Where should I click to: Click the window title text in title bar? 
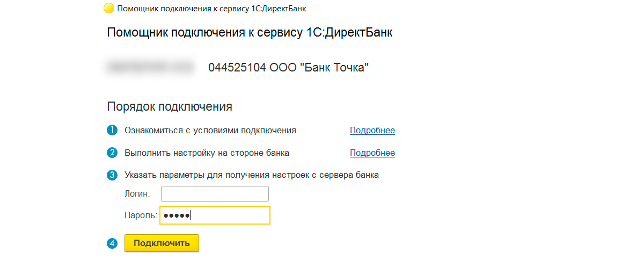pyautogui.click(x=212, y=9)
